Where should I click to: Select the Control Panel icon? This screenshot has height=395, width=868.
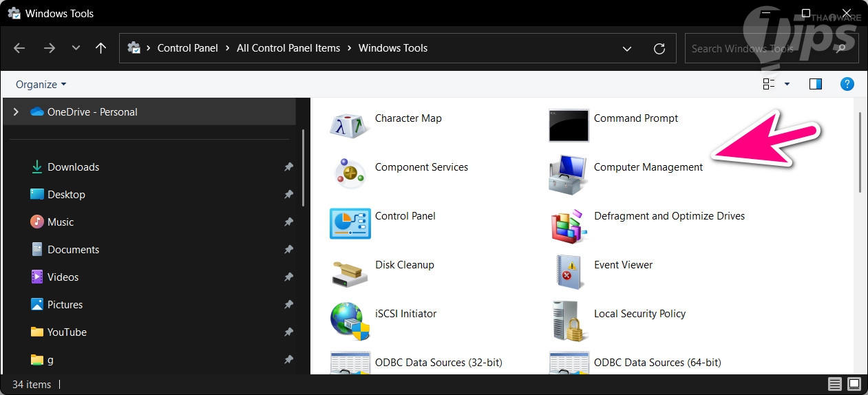[x=350, y=223]
